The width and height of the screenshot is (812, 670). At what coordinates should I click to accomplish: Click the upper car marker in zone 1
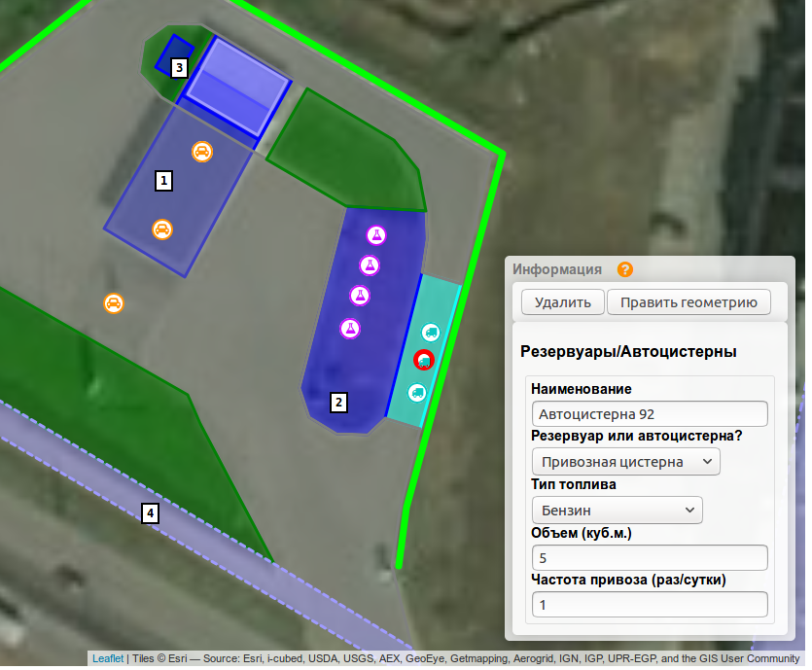[x=201, y=152]
